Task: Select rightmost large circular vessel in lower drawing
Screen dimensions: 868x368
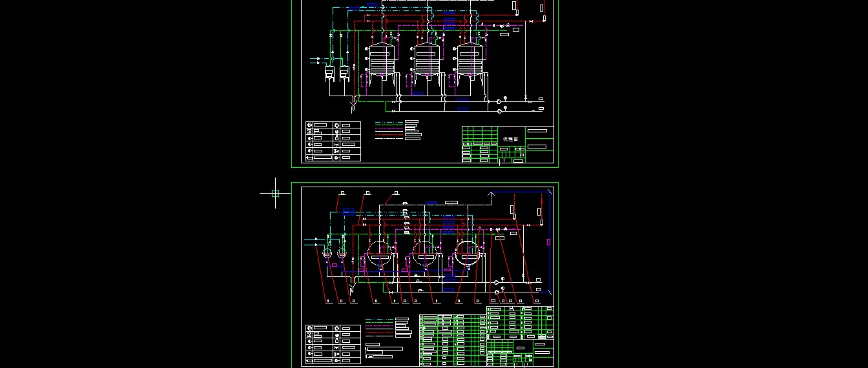Action: click(x=469, y=252)
